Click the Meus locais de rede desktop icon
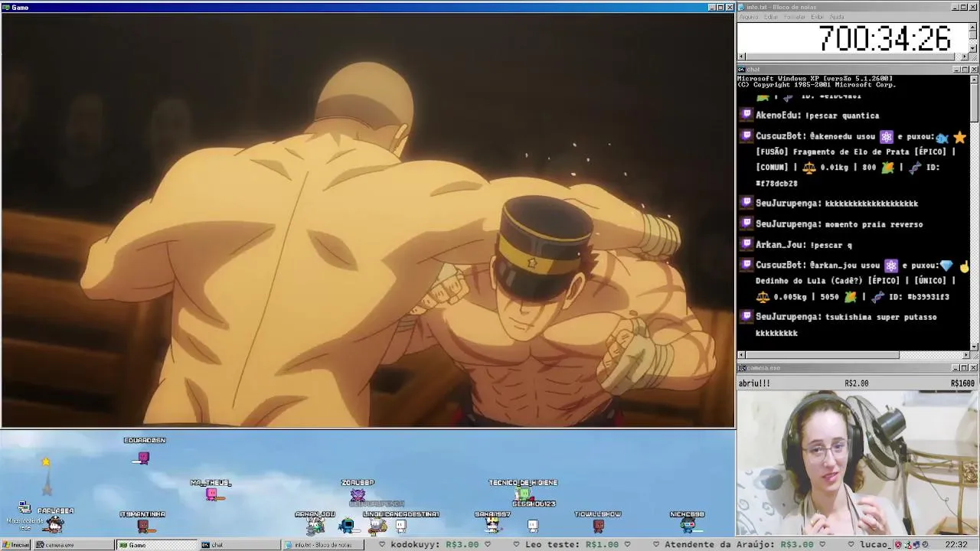Viewport: 980px width, 551px height. [24, 515]
